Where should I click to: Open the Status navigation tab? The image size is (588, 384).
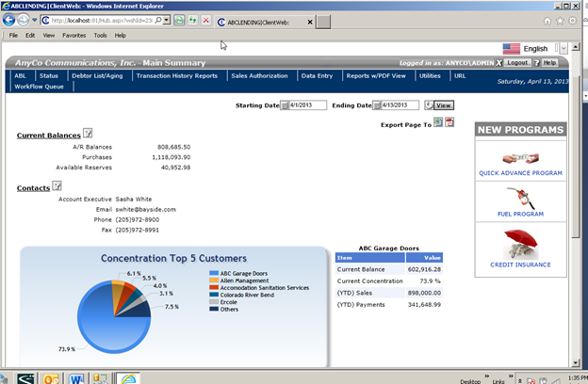click(49, 75)
